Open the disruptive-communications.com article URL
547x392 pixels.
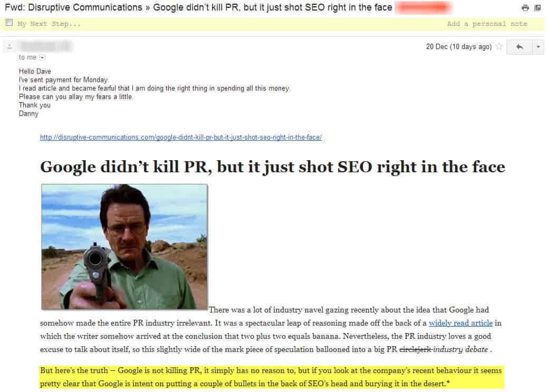[x=181, y=138]
